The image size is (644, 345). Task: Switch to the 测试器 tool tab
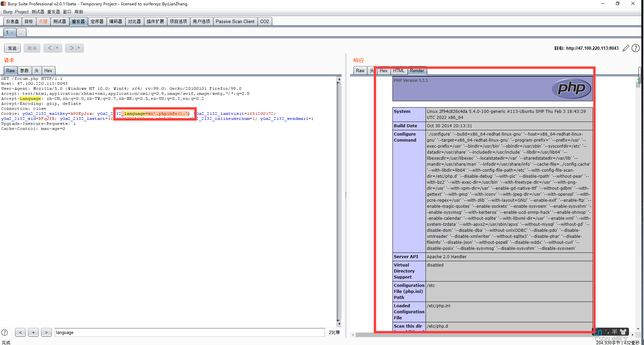(60, 21)
